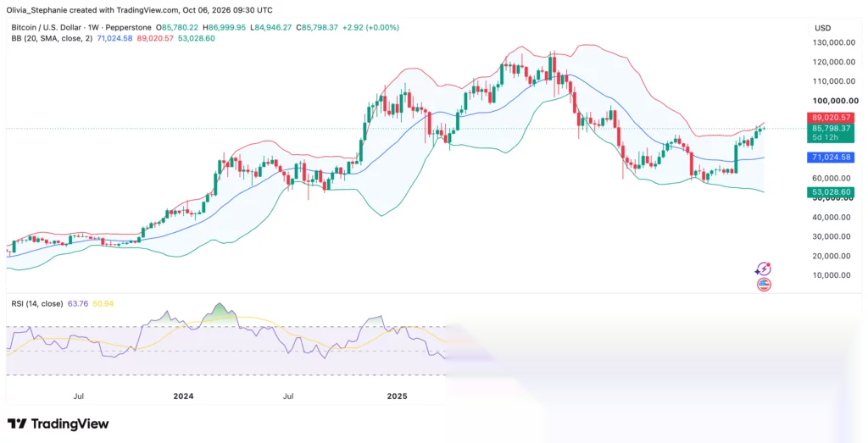
Task: Click the +2.92 (+0.00%) change value
Action: pyautogui.click(x=371, y=27)
